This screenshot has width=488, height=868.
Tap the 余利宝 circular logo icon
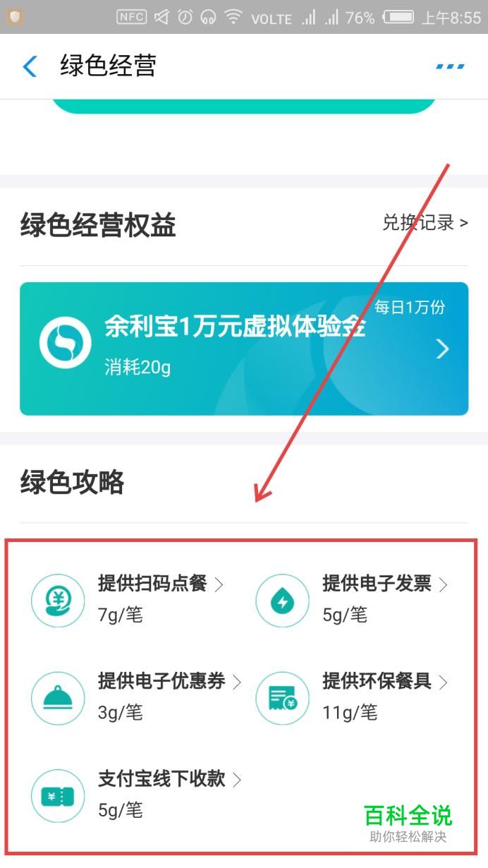tap(66, 342)
